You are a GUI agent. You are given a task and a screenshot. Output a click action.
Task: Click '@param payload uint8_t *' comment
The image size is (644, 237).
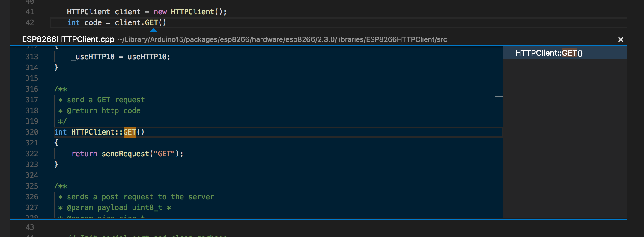(x=119, y=208)
